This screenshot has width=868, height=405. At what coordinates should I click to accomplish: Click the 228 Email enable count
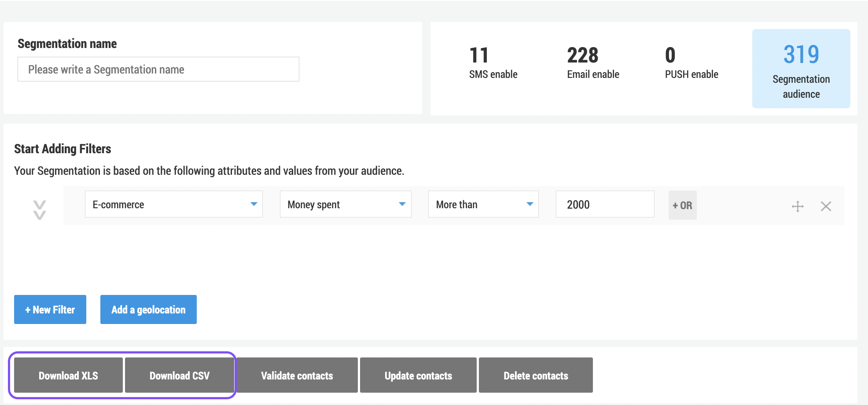pos(583,55)
